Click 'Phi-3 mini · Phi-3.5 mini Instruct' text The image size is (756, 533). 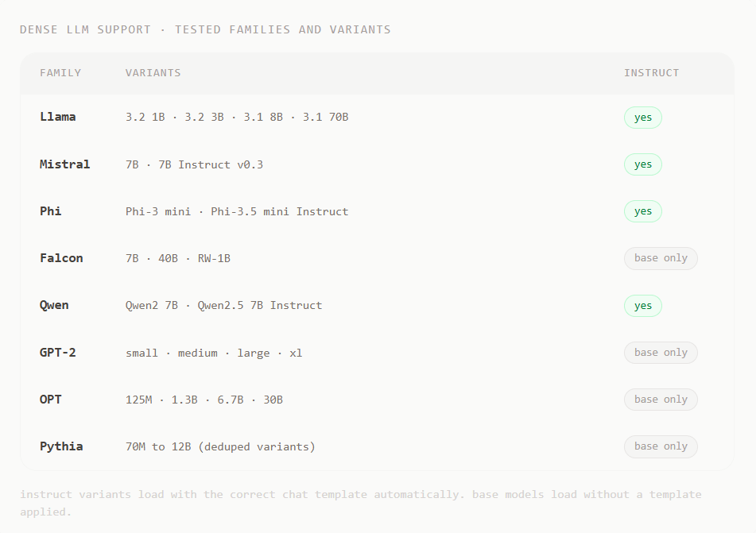237,211
